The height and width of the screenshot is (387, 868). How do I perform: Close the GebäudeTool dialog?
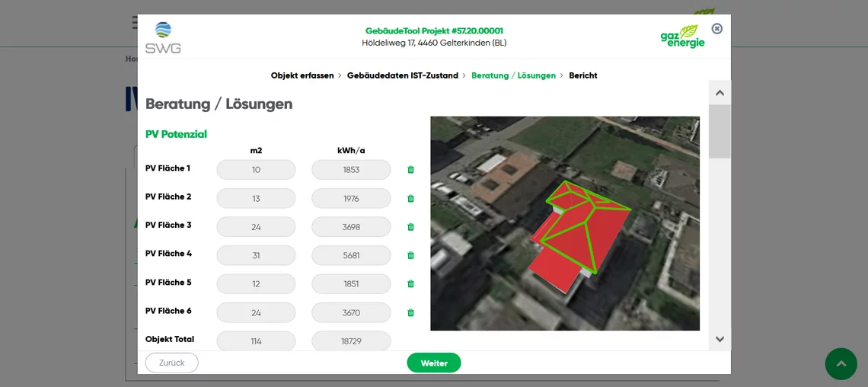point(717,28)
